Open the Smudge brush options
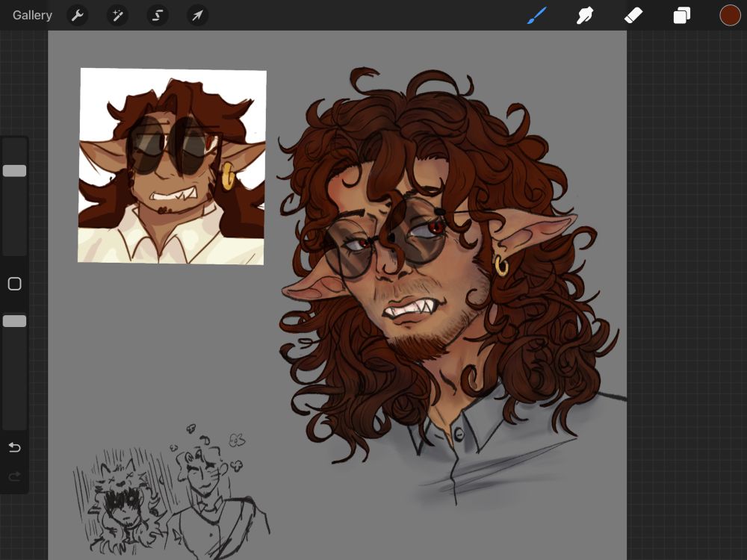747x560 pixels. click(585, 15)
